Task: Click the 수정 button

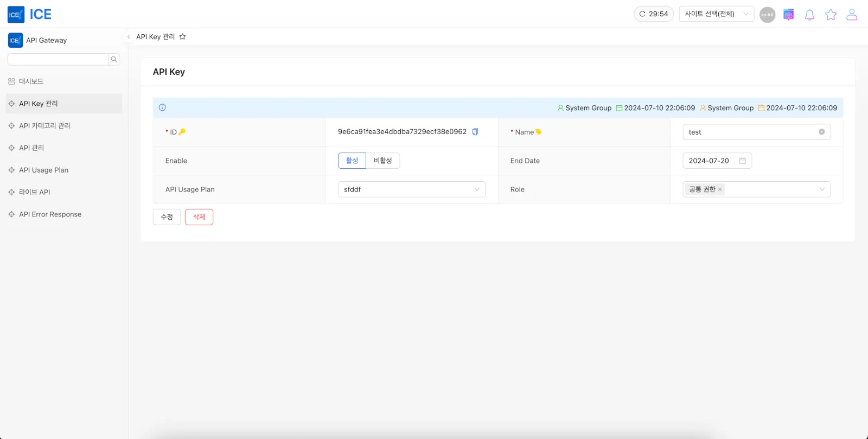Action: (x=167, y=217)
